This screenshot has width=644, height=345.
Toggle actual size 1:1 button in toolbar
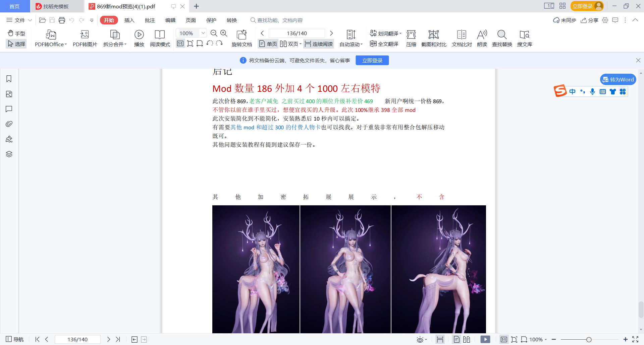(x=180, y=44)
